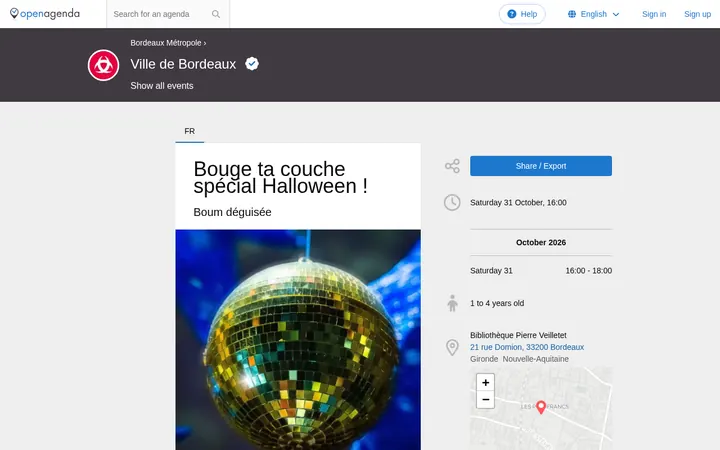Select the FR language tab
Image resolution: width=720 pixels, height=450 pixels.
click(190, 131)
